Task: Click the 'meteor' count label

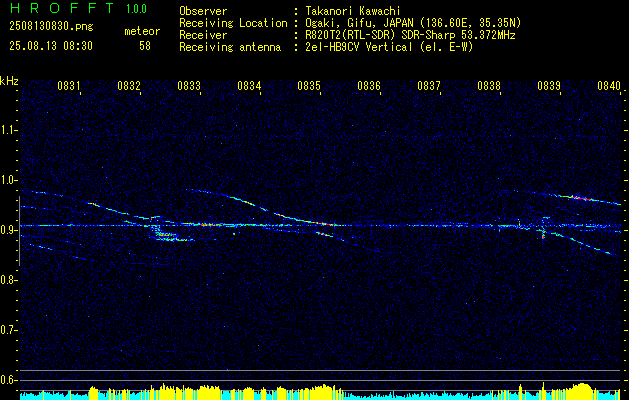Action: point(142,31)
